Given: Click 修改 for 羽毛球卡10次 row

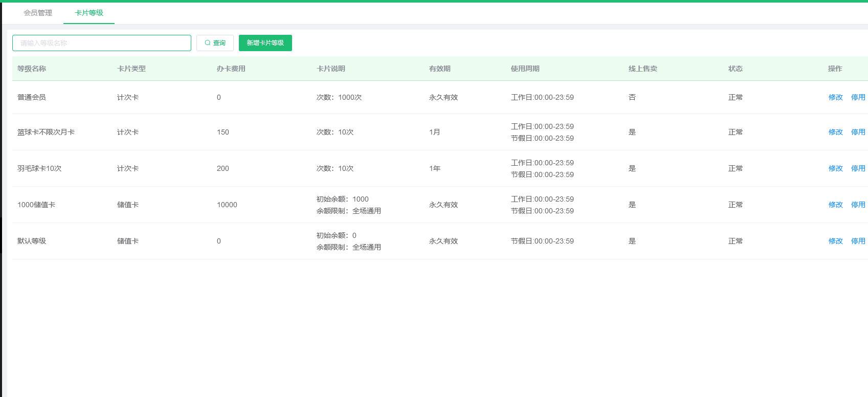Looking at the screenshot, I should pos(835,168).
